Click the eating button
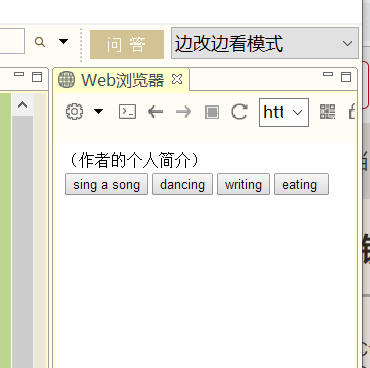Screen dimensions: 370x368 coord(301,184)
